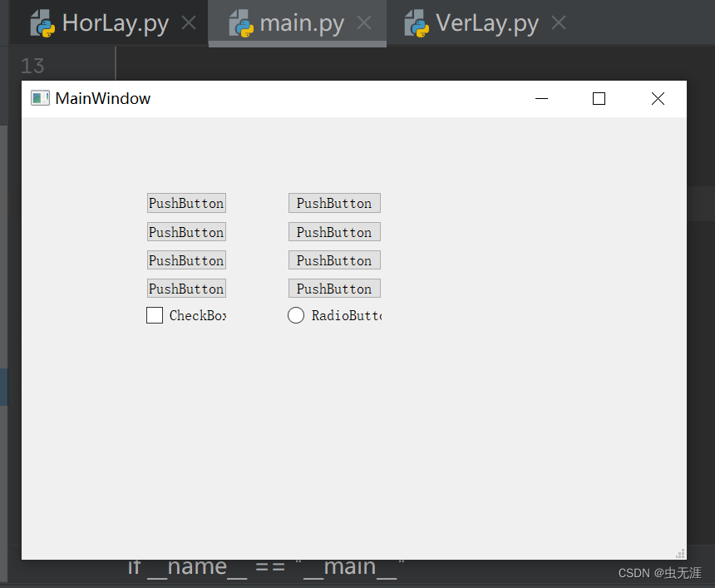
Task: Click the MainWindow title bar app icon
Action: 40,98
